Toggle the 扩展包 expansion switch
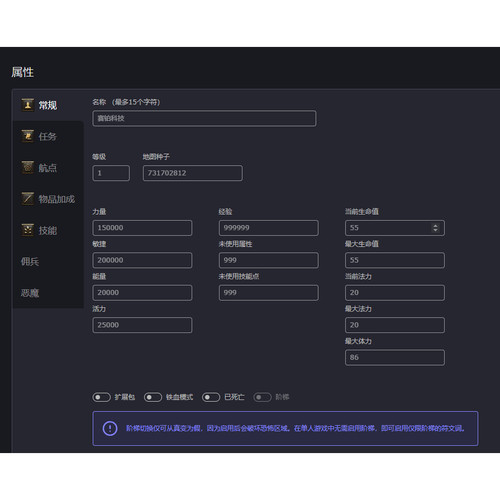Image resolution: width=500 pixels, height=500 pixels. [101, 397]
